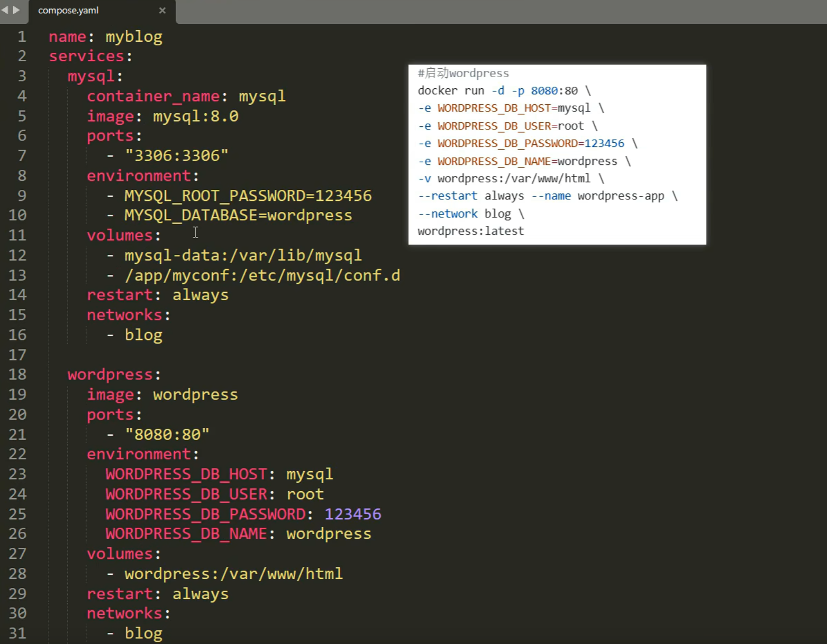The height and width of the screenshot is (644, 827).
Task: Click the purple "123456" value on line 25
Action: point(353,514)
